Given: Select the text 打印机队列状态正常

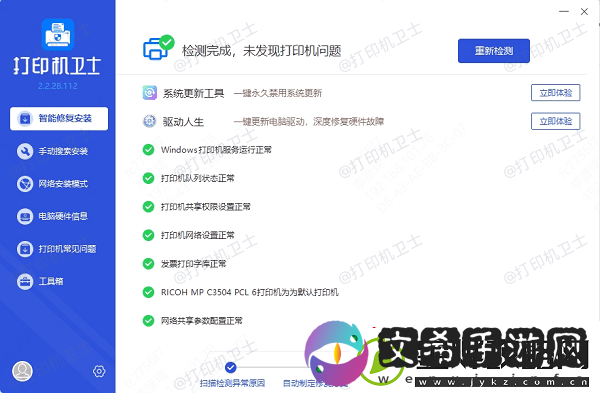Looking at the screenshot, I should click(x=198, y=178).
